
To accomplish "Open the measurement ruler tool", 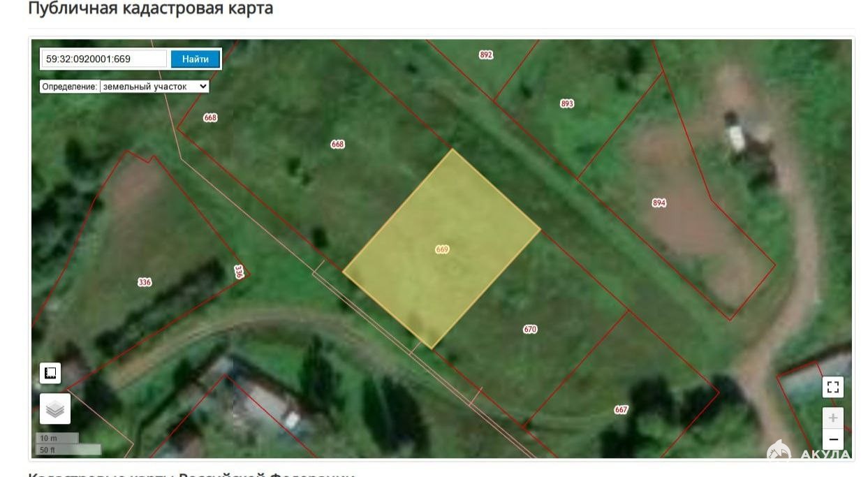I will coord(50,373).
